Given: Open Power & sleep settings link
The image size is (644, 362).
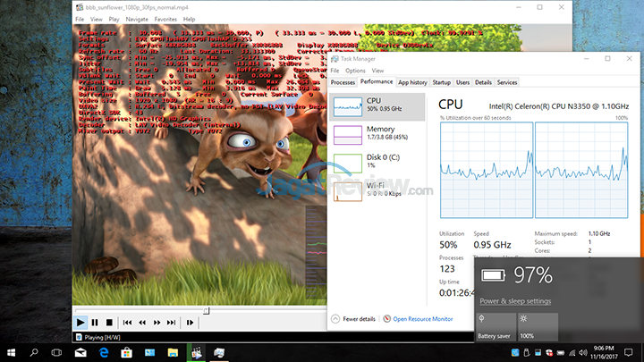Looking at the screenshot, I should tap(514, 301).
